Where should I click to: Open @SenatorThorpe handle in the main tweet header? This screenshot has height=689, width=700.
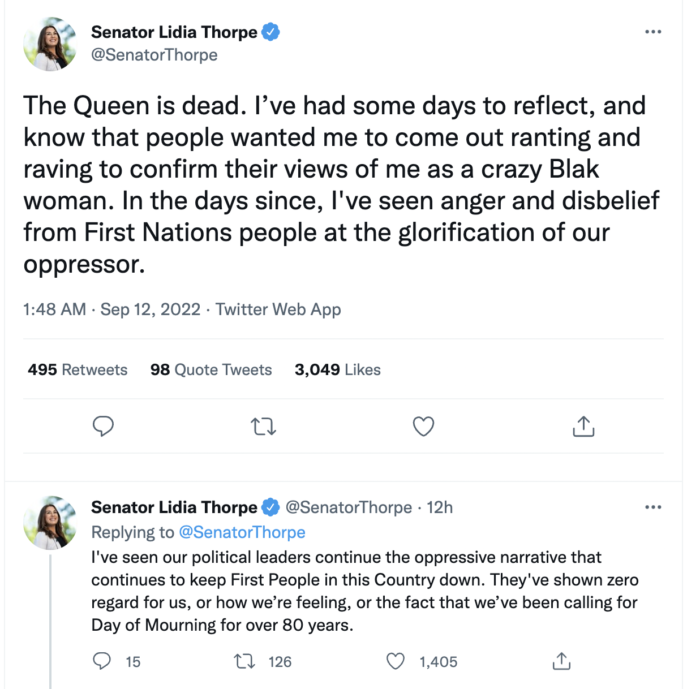tap(154, 55)
